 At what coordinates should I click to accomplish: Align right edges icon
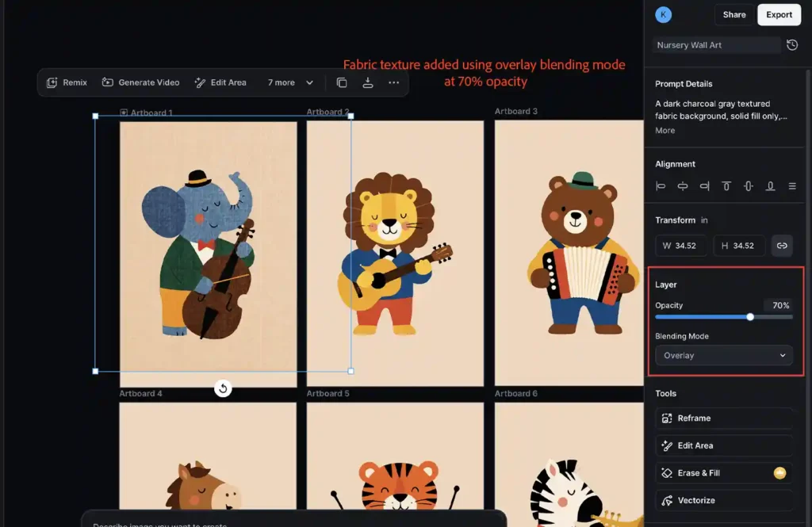[704, 186]
